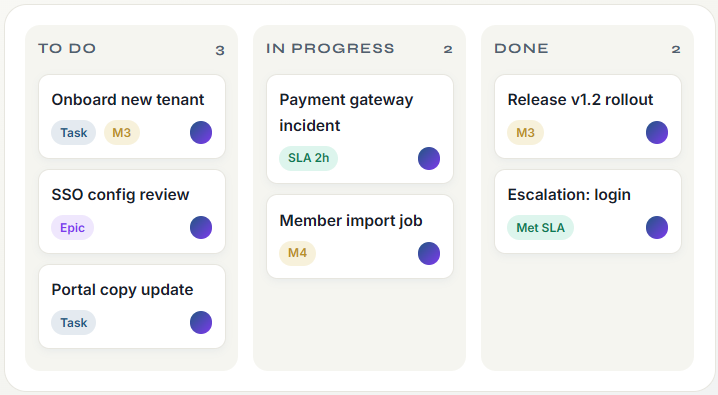This screenshot has height=395, width=718.
Task: Click the avatar on Release v1.2 rollout card
Action: [x=657, y=133]
